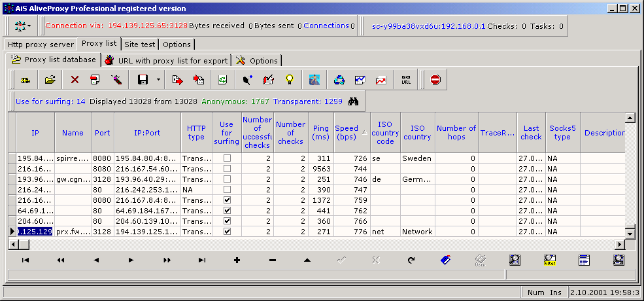
Task: Click the red line chart icon
Action: pos(381,80)
